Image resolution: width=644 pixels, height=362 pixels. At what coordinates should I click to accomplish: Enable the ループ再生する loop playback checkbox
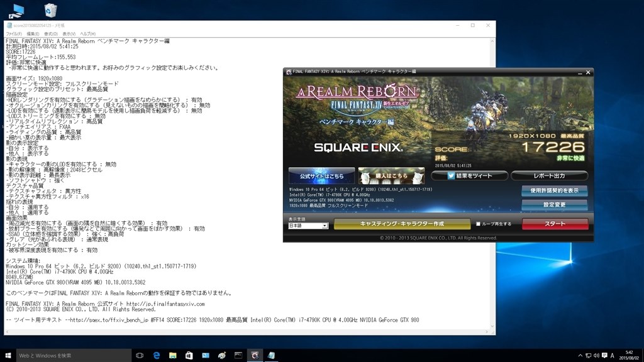(x=478, y=224)
